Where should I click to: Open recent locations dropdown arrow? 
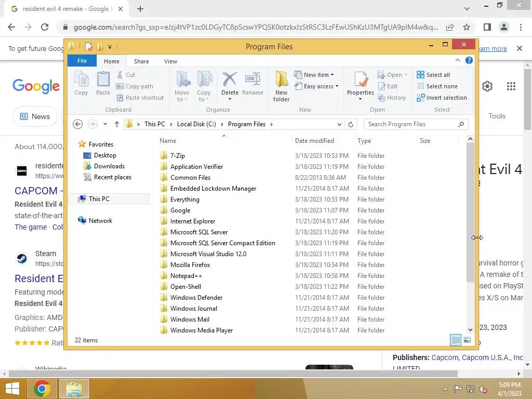coord(105,124)
